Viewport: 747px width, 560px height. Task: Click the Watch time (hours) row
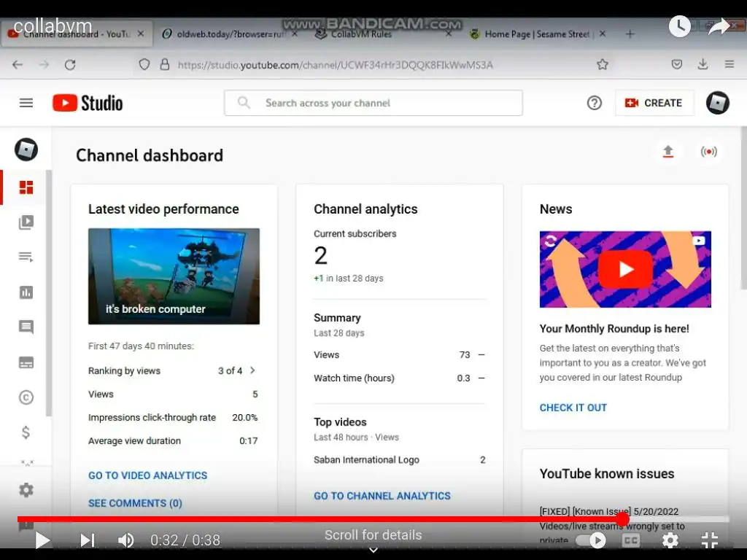pos(399,378)
